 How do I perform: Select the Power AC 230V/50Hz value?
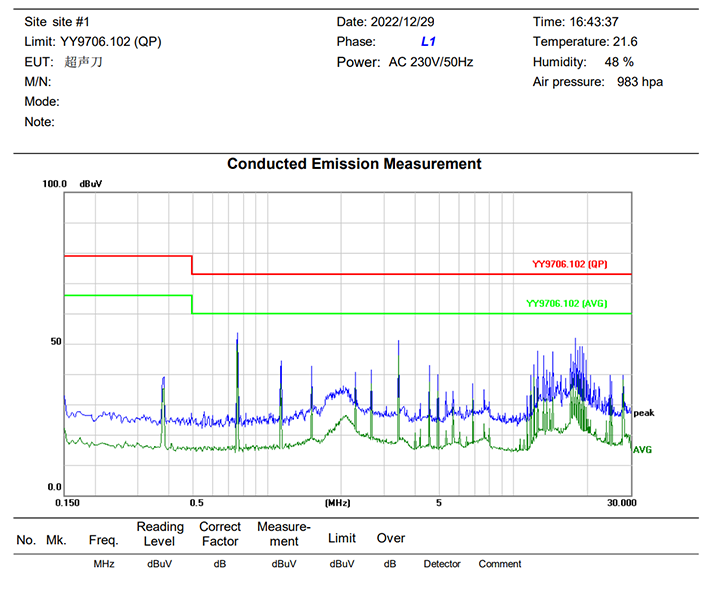(x=431, y=62)
